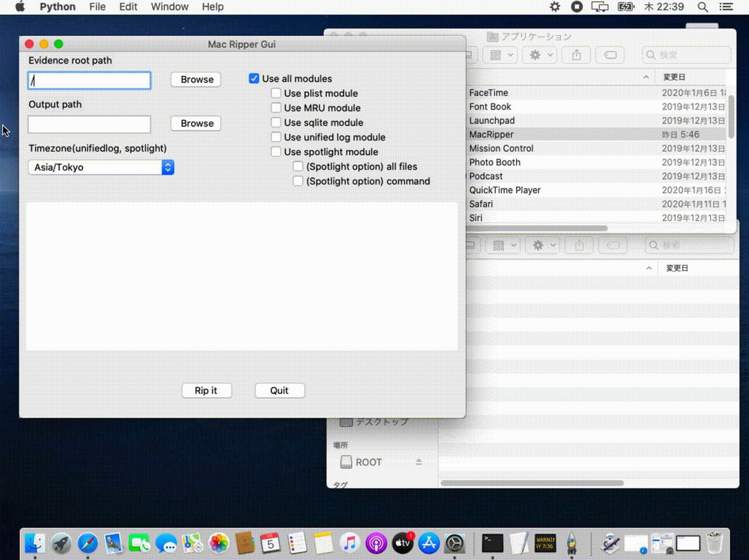Open Launchpad rocket icon in Dock
The image size is (749, 560).
[x=61, y=543]
